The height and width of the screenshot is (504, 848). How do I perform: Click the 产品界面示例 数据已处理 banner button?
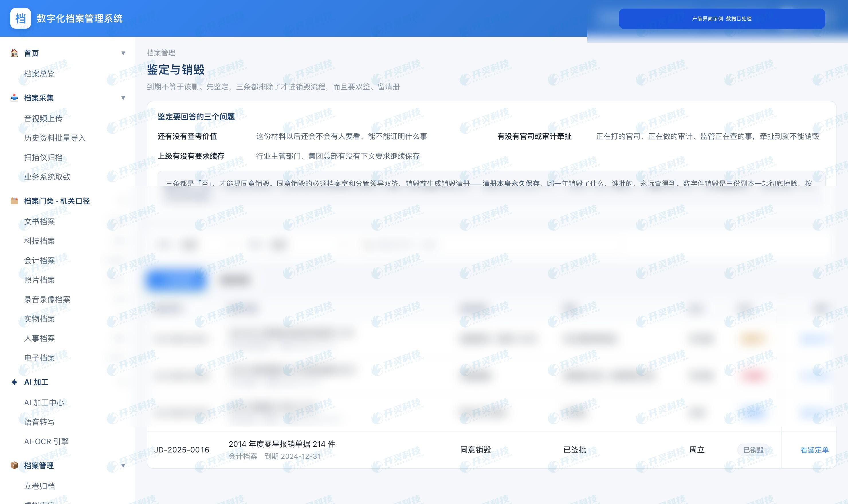(722, 19)
